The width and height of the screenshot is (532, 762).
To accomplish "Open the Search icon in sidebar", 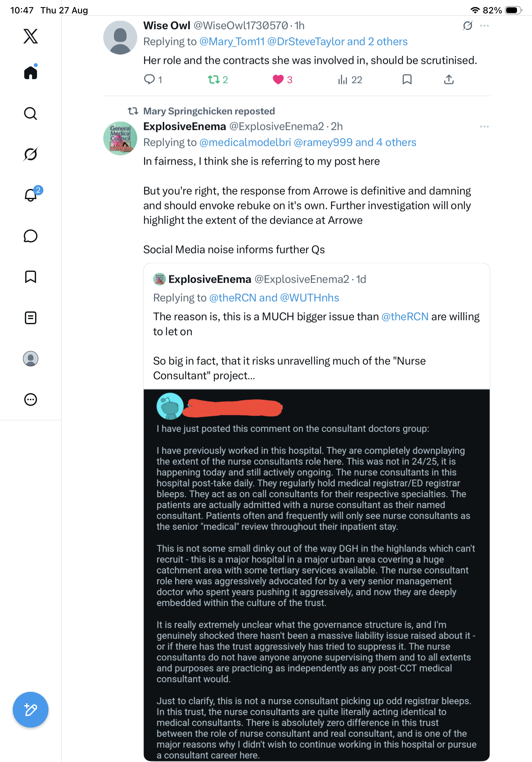I will pos(31,114).
